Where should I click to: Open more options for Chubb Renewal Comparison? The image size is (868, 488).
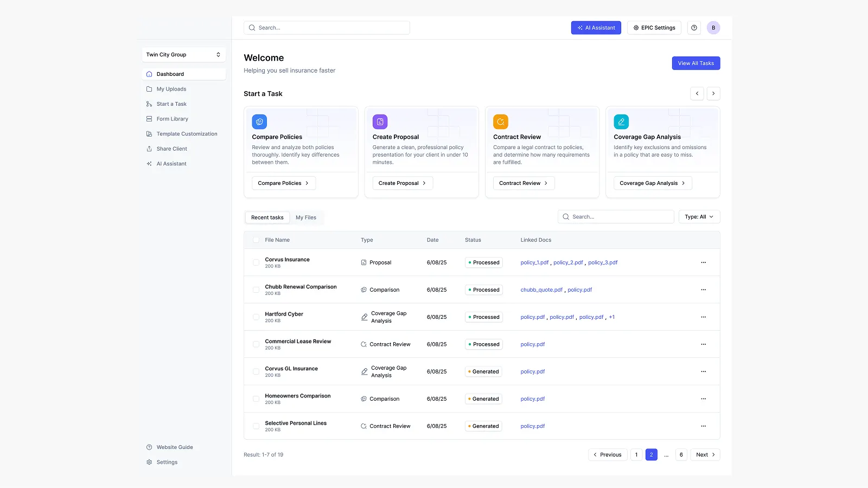[x=704, y=290]
